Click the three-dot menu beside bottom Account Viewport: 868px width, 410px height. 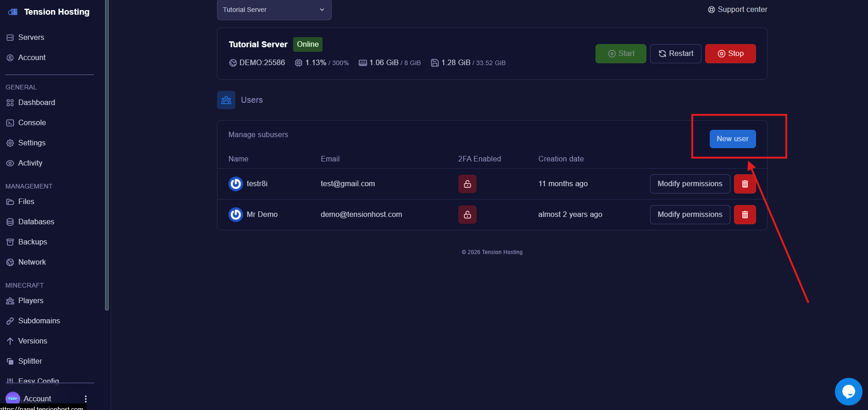coord(86,399)
